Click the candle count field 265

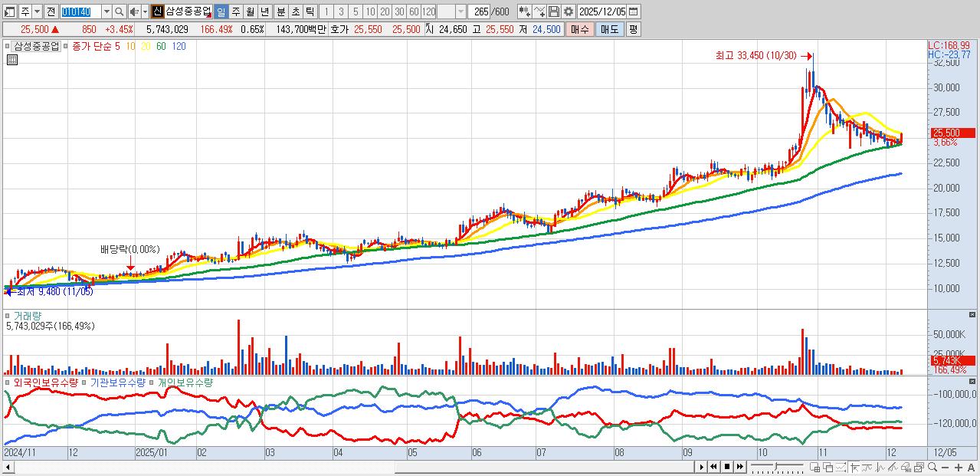tap(480, 11)
